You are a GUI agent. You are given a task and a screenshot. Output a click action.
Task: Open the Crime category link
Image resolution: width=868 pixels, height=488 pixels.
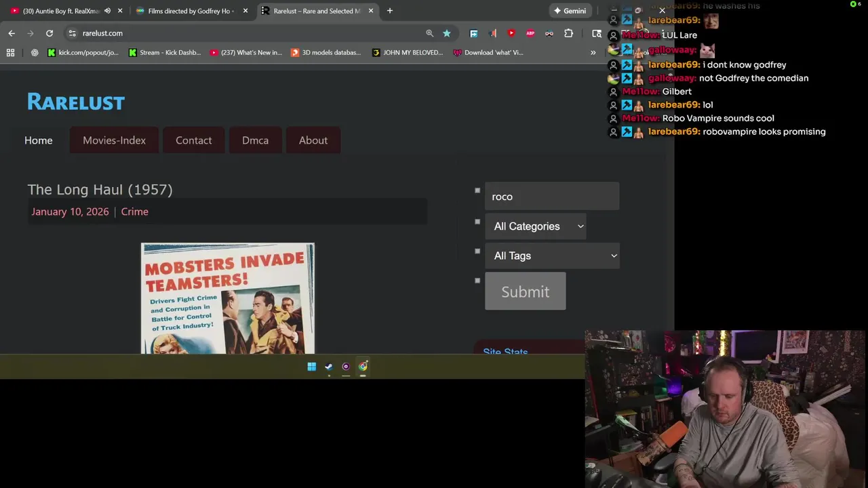134,211
